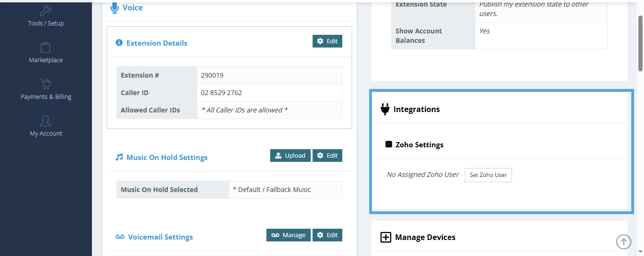Select the Marketplace menu label
Viewport: 644px width, 256px height.
coord(46,60)
